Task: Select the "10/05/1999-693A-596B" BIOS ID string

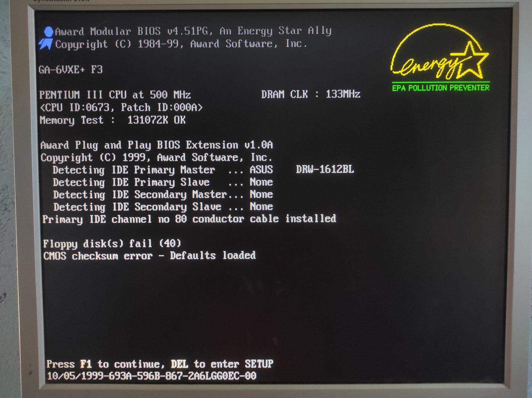Action: (x=152, y=376)
